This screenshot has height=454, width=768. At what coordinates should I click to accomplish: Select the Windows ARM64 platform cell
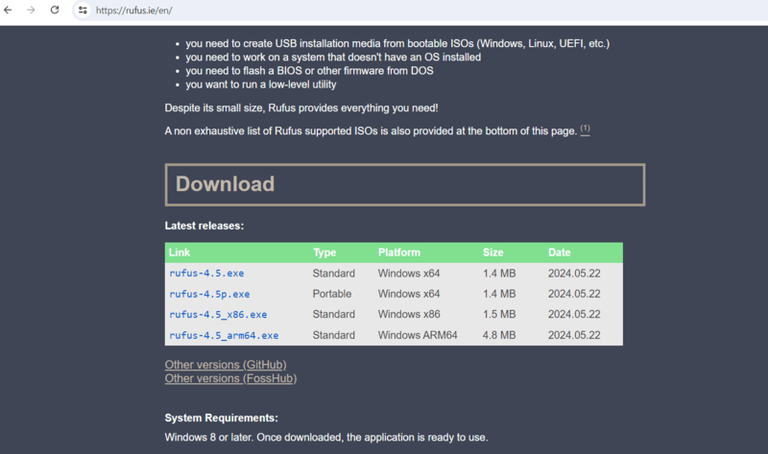[417, 335]
